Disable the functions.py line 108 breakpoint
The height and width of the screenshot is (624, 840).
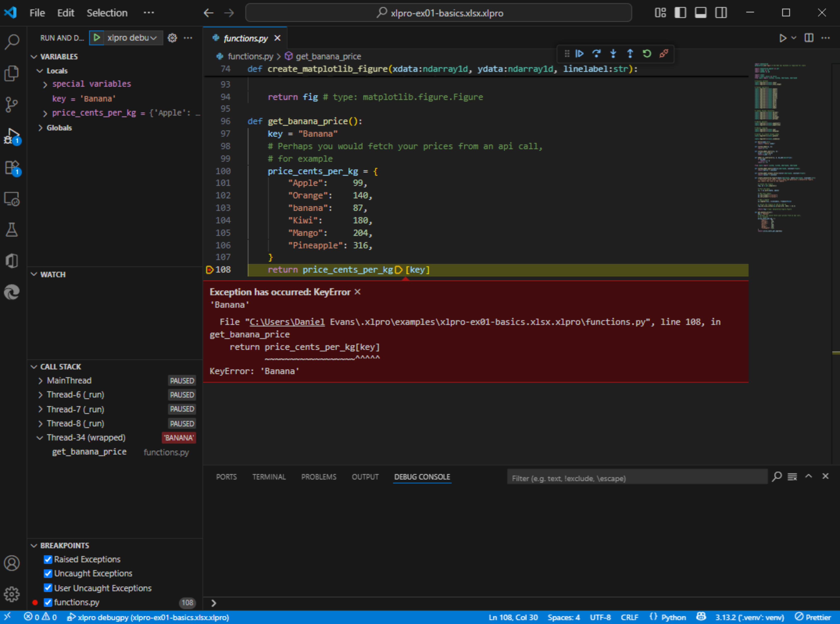(x=48, y=603)
